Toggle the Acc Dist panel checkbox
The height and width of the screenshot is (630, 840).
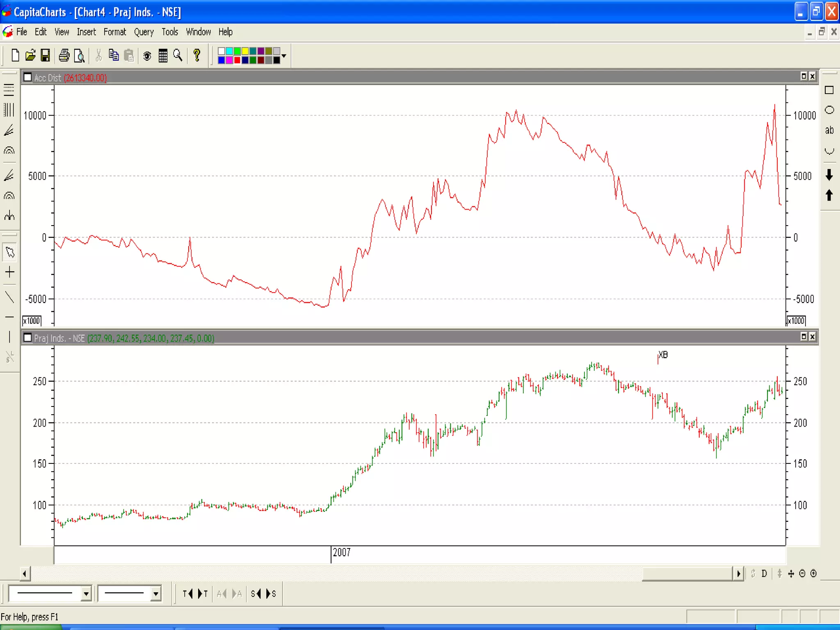[28, 78]
